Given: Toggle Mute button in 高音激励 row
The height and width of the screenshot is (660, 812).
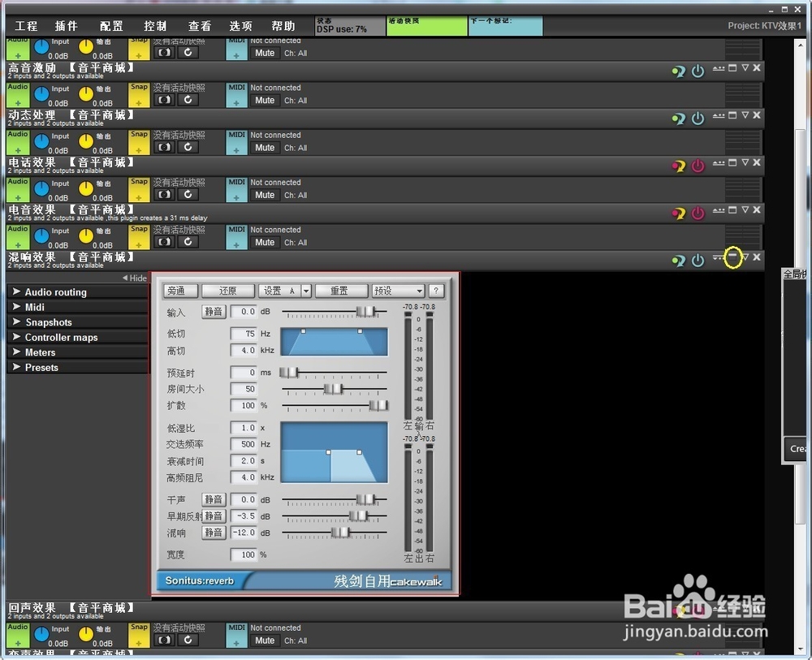Looking at the screenshot, I should click(265, 101).
